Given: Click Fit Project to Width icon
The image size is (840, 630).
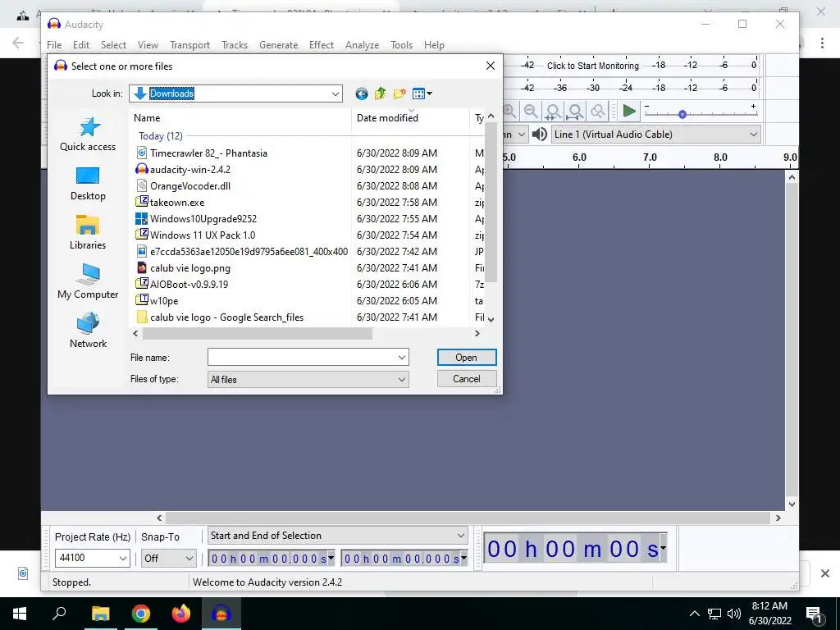Looking at the screenshot, I should (x=575, y=112).
